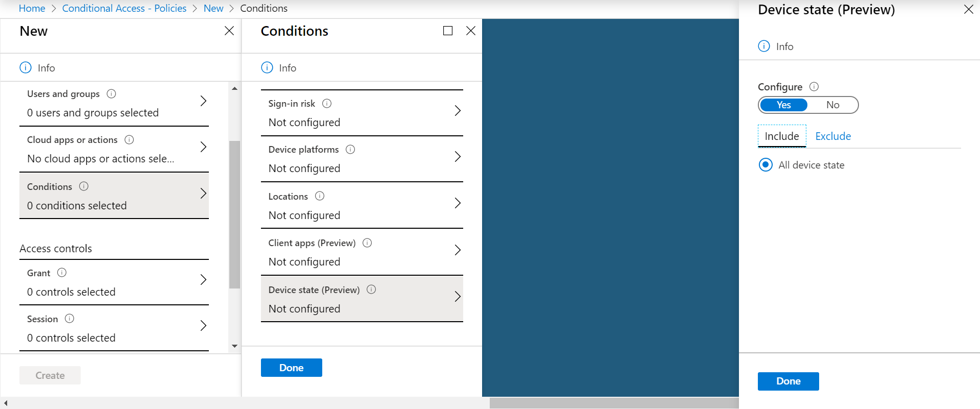Click info icon beside Client apps (Preview)
Screen dimensions: 980x409
point(367,243)
